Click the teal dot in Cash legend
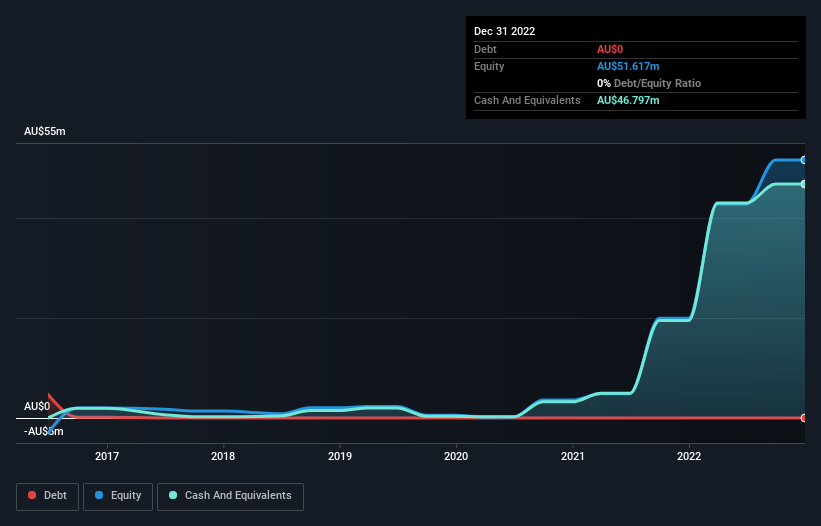 pyautogui.click(x=173, y=495)
